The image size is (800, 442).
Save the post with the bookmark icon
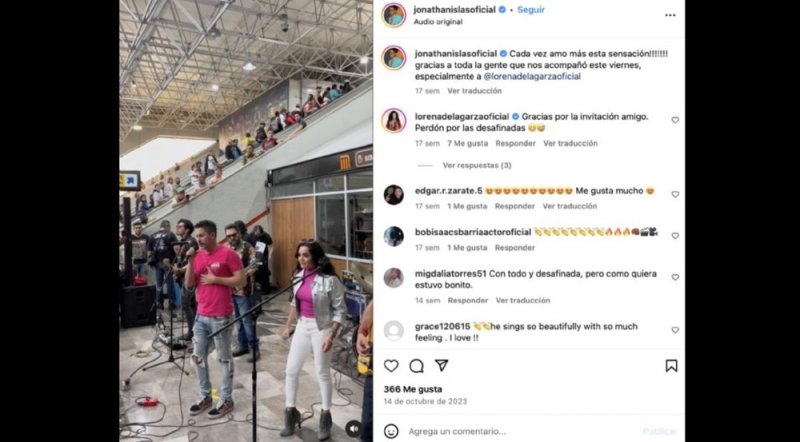671,365
